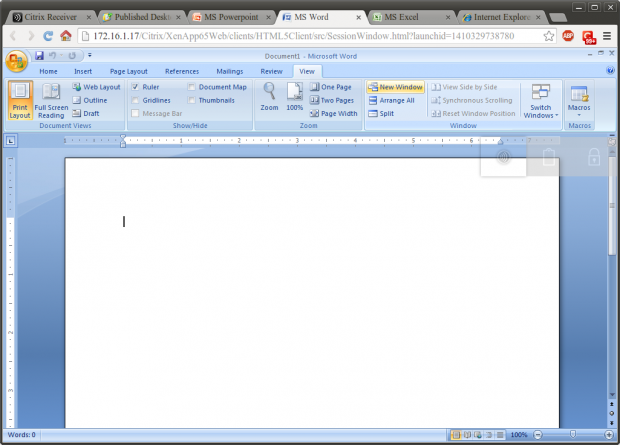Switch to Draft view

(86, 114)
